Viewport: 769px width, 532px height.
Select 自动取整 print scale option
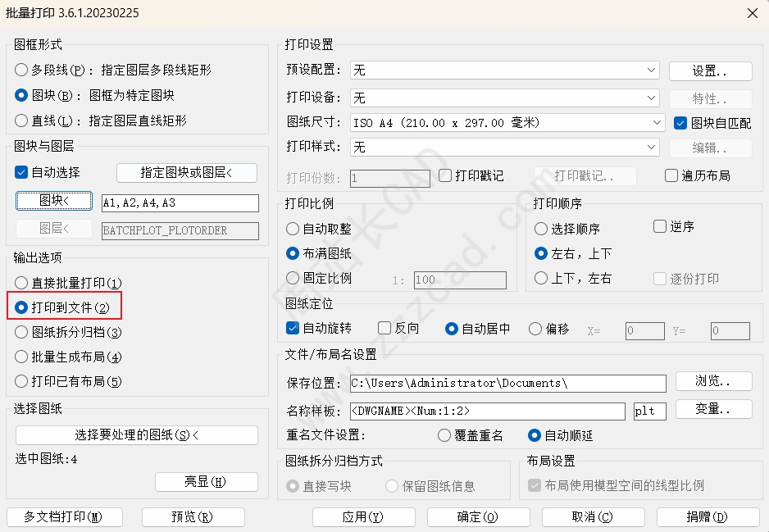[293, 229]
